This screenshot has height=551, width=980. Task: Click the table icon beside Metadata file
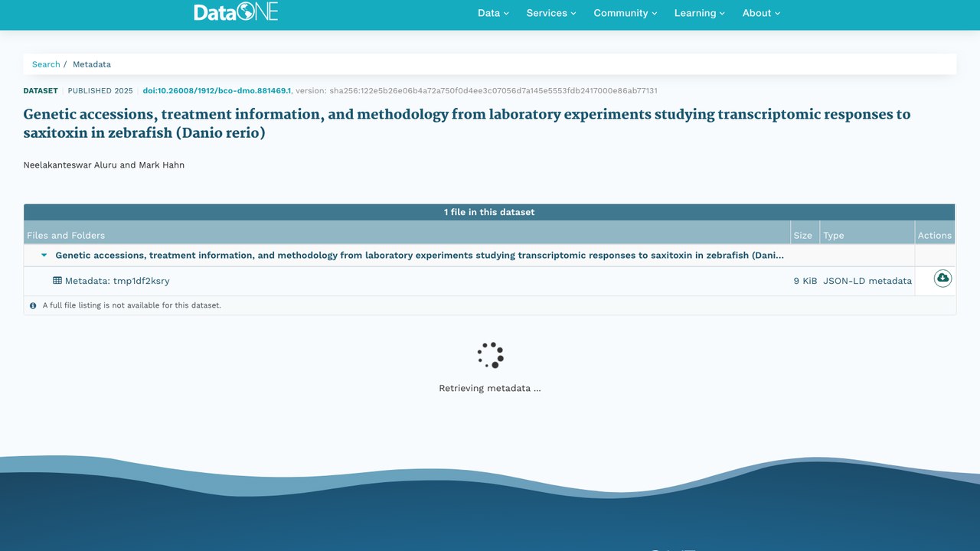point(57,281)
